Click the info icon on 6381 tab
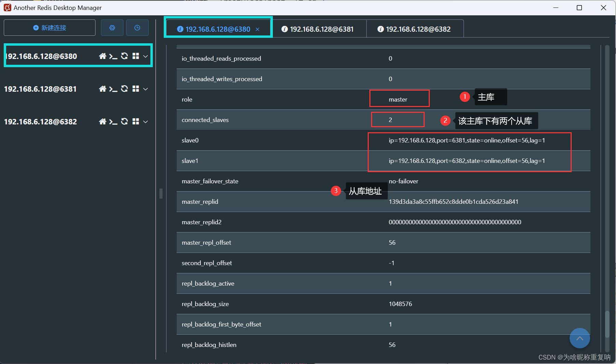616x364 pixels. pos(284,29)
